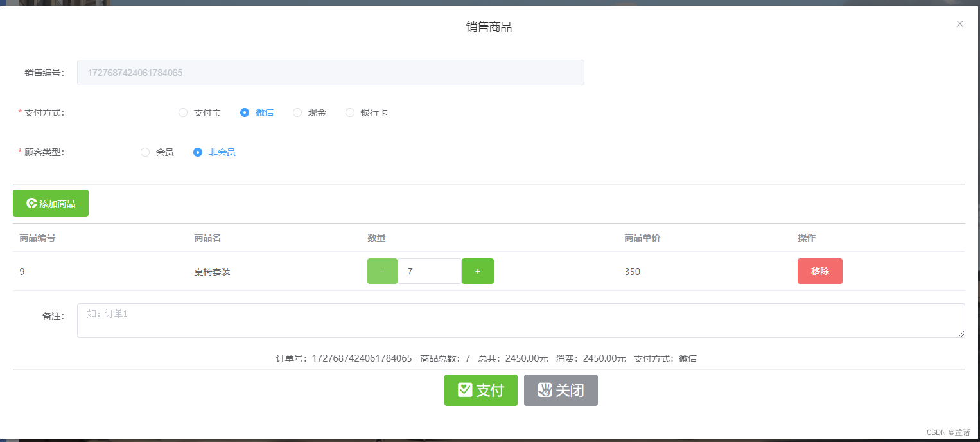Select 现金 as the payment method
The image size is (980, 442).
[x=297, y=112]
